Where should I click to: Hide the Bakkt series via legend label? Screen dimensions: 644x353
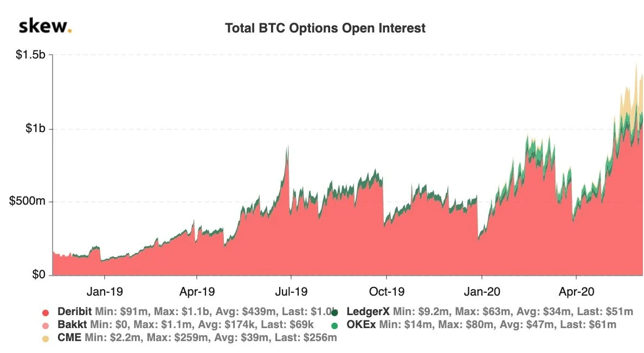tap(70, 325)
